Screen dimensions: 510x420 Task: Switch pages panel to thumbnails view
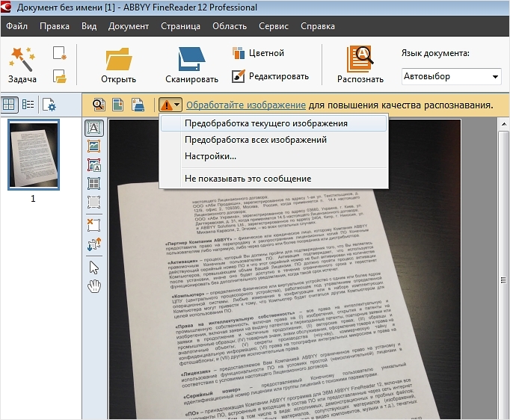(8, 105)
